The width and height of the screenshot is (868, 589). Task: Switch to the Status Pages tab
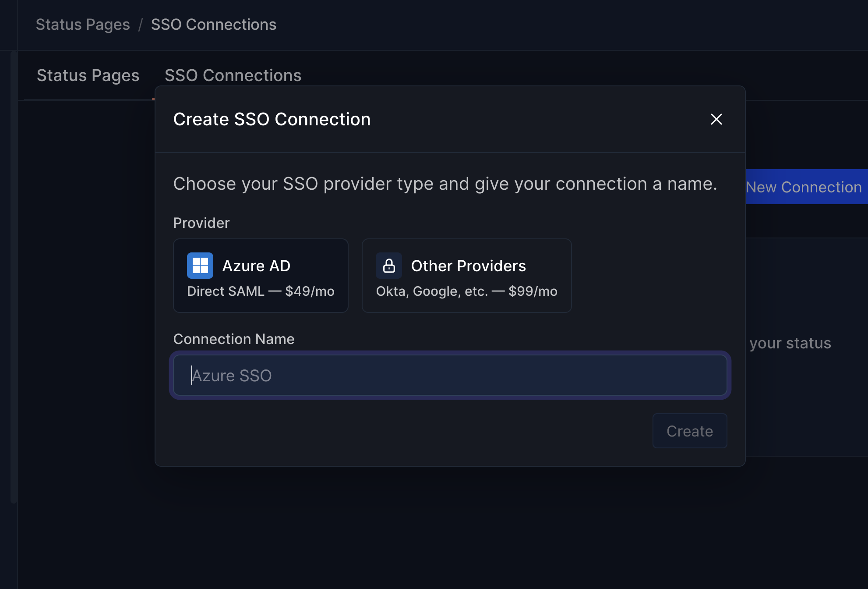click(x=88, y=75)
